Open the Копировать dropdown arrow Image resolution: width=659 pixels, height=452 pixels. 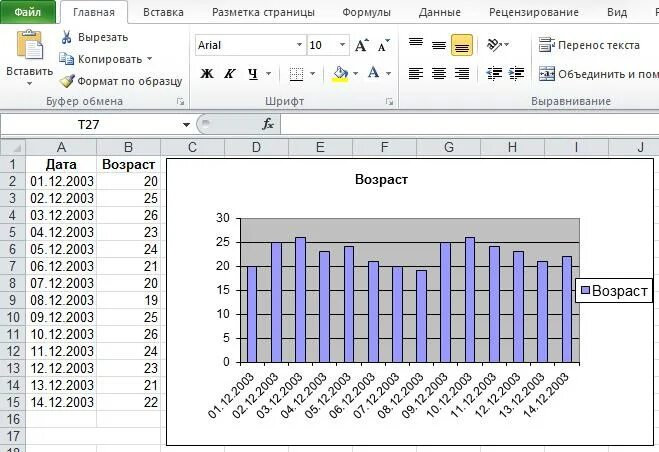click(149, 59)
